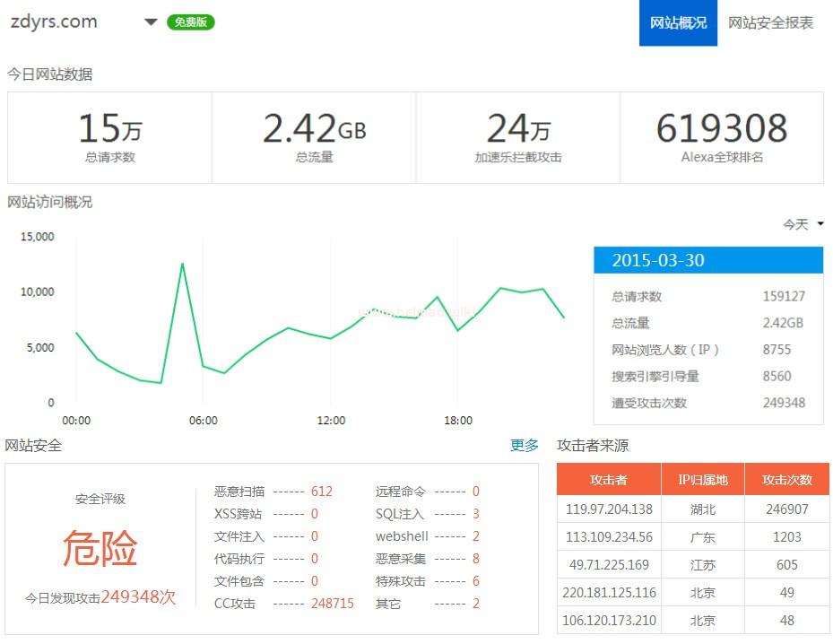Screen dimensions: 833x644
Task: Click the 恶意扫描 count 612
Action: pos(321,492)
